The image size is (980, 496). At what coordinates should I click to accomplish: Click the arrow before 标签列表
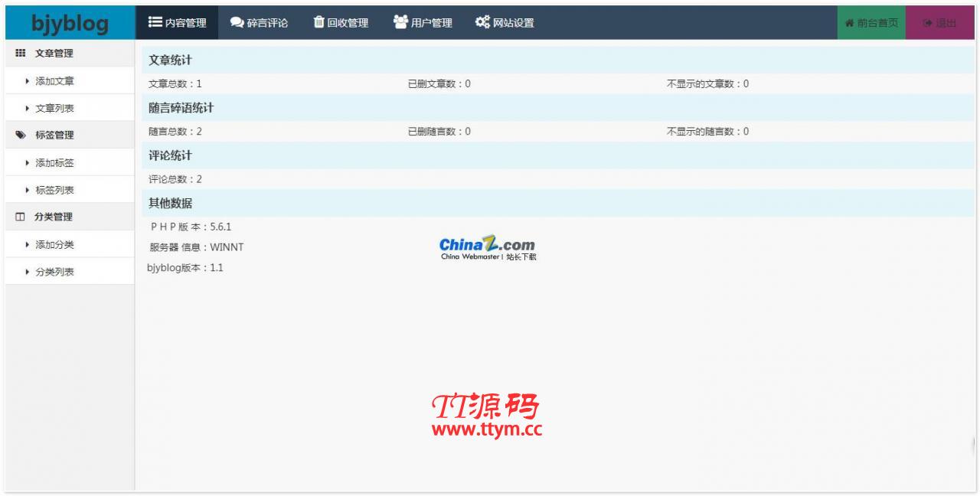coord(28,190)
